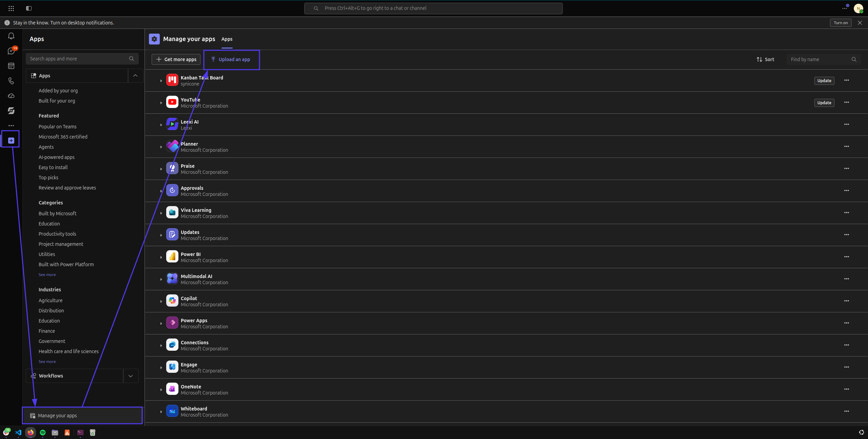Open Spotify from the taskbar
This screenshot has width=868, height=439.
pyautogui.click(x=43, y=433)
